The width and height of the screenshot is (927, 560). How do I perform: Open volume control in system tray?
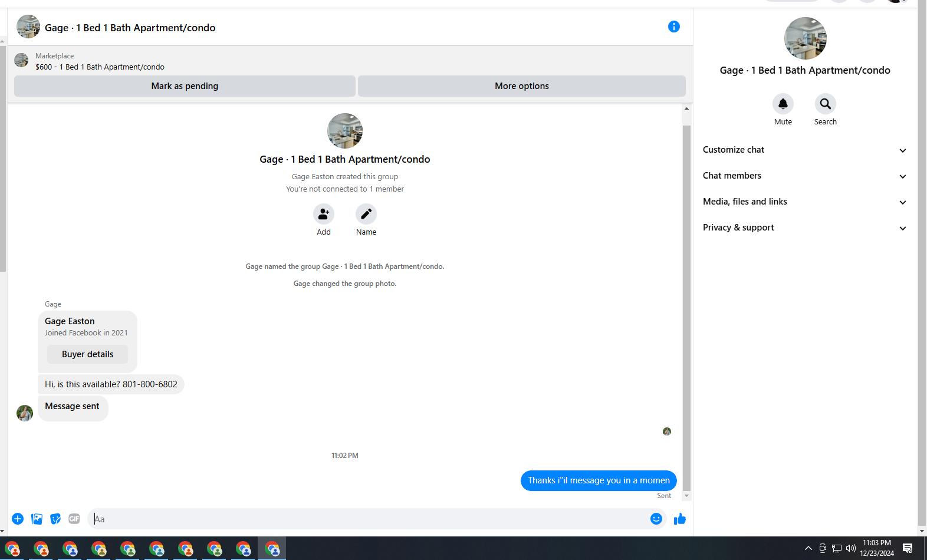850,548
